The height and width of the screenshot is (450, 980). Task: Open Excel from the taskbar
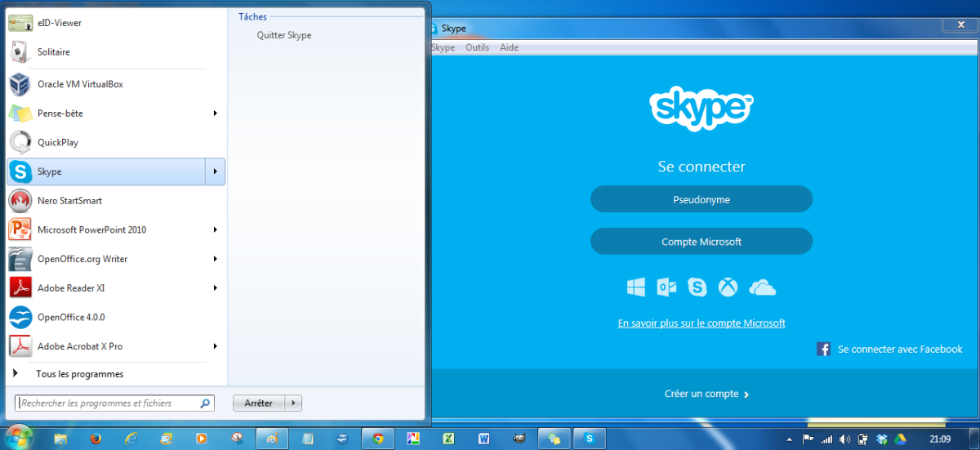(448, 439)
